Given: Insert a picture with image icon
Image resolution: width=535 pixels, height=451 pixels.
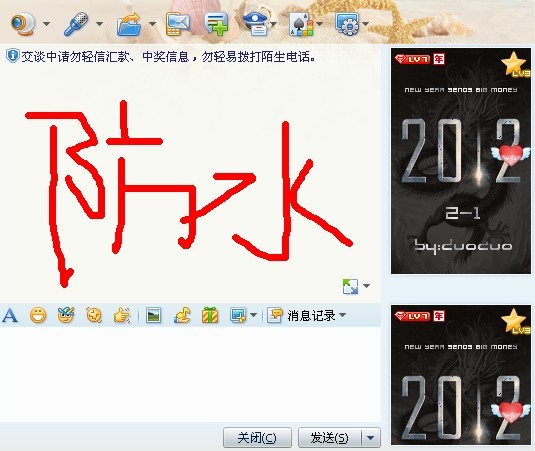Looking at the screenshot, I should tap(153, 315).
